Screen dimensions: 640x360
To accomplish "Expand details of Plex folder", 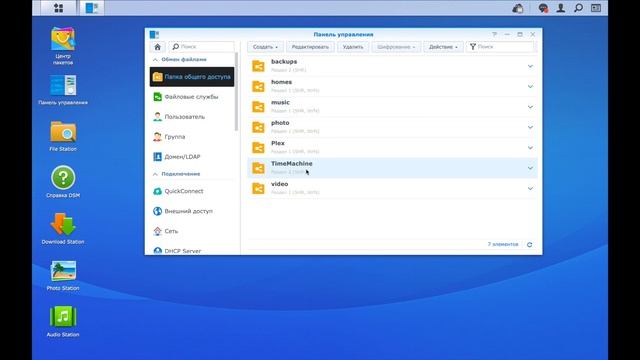I will coord(530,148).
